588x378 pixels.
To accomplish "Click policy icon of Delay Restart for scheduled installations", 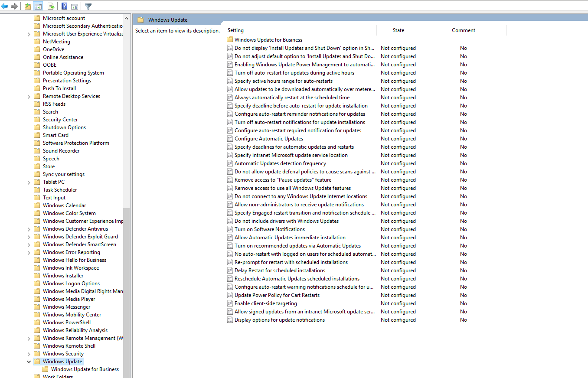I will point(230,270).
